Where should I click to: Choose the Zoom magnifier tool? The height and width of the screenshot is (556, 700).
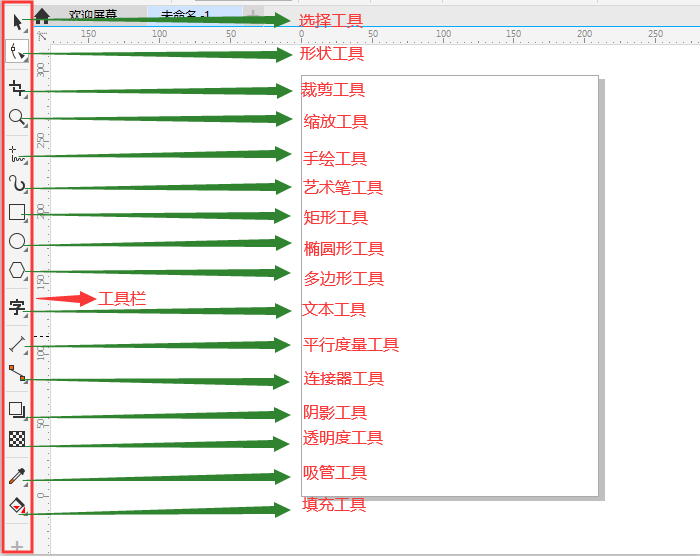coord(17,117)
